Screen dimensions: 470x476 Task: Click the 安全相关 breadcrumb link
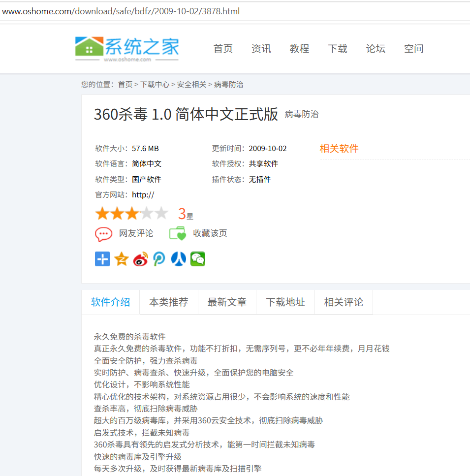click(x=192, y=84)
